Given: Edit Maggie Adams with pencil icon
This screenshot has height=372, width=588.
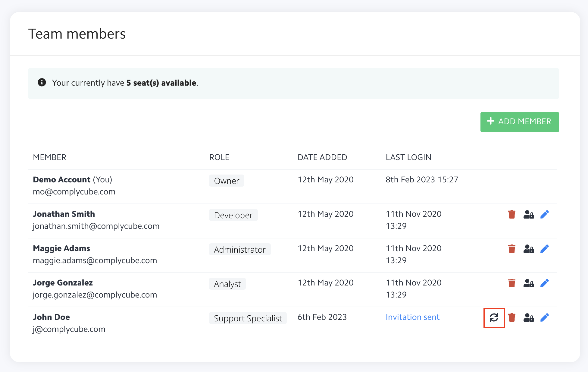Looking at the screenshot, I should click(545, 249).
